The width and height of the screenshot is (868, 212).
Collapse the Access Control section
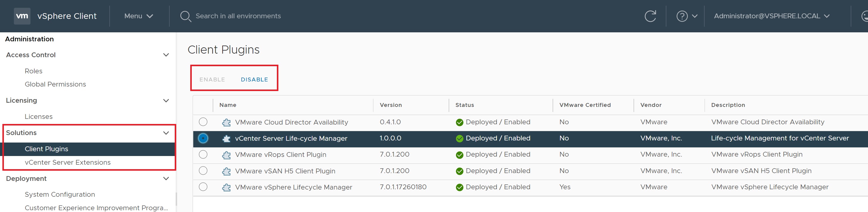pos(166,55)
